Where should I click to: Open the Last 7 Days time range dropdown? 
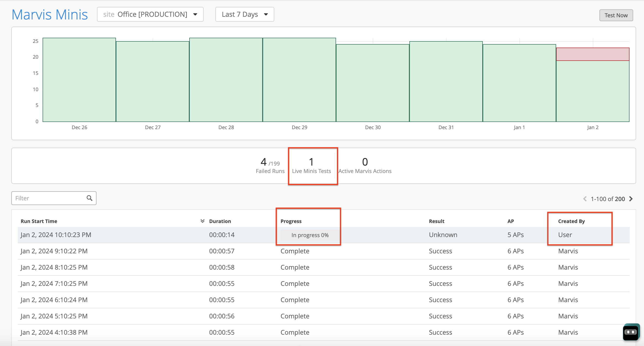244,14
